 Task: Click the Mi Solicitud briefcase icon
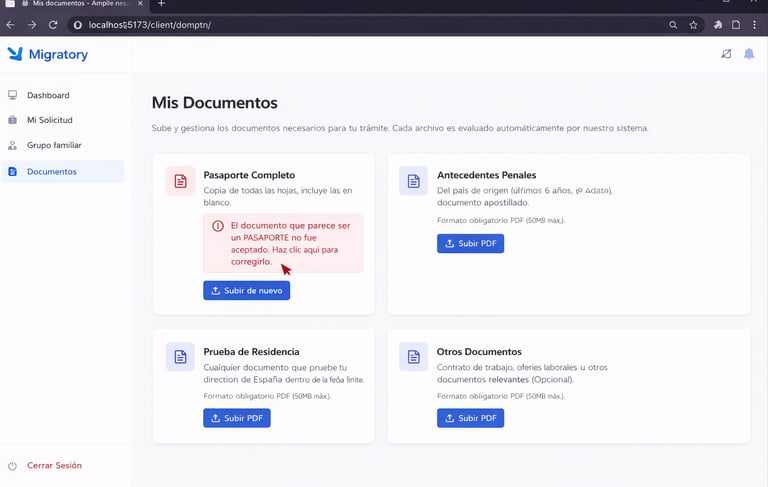(12, 120)
